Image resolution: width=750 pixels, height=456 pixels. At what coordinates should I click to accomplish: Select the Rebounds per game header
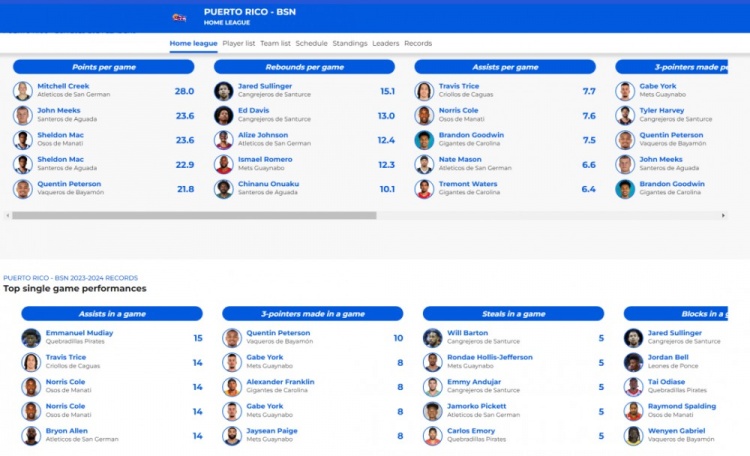304,67
